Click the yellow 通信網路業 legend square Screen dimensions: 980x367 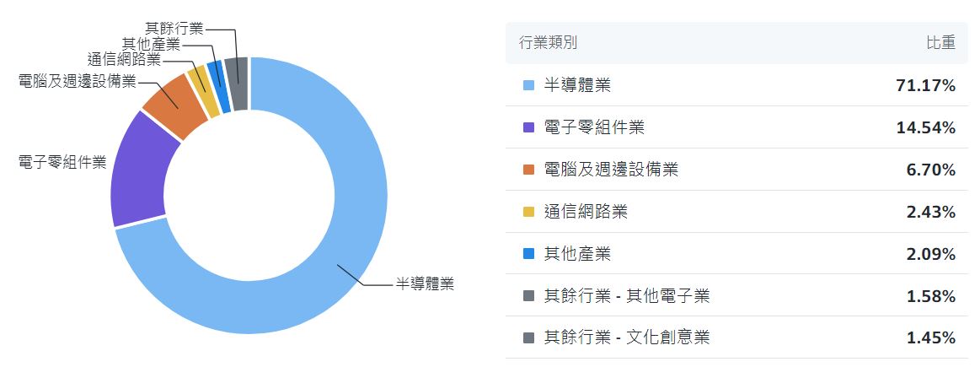529,212
